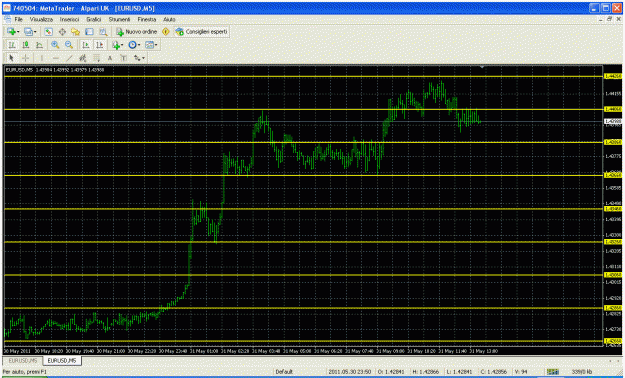Open the Profiles icon

28,32
